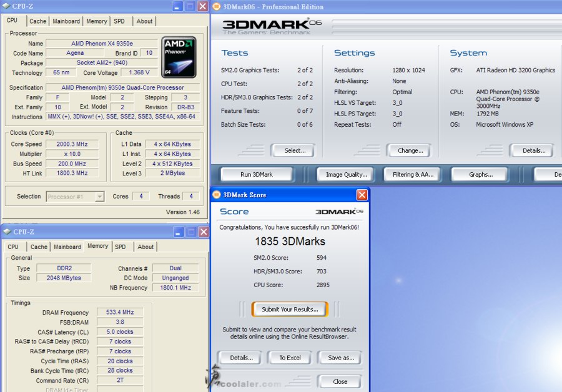Screen dimensions: 562x392
Task: Switch to Cache tab in top CPU-Z
Action: click(37, 21)
